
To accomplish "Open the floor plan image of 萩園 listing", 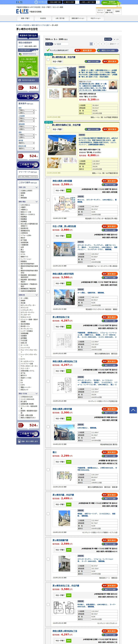I will tap(64, 204).
